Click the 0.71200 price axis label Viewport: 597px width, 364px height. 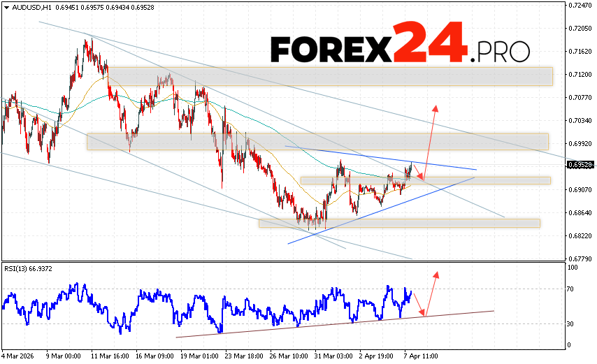(580, 74)
